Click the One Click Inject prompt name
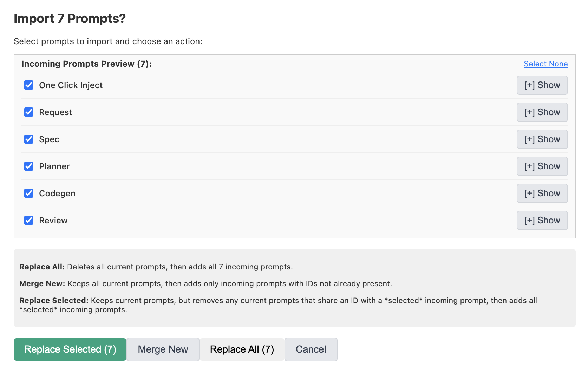Screen dimensions: 588x373 coord(71,85)
